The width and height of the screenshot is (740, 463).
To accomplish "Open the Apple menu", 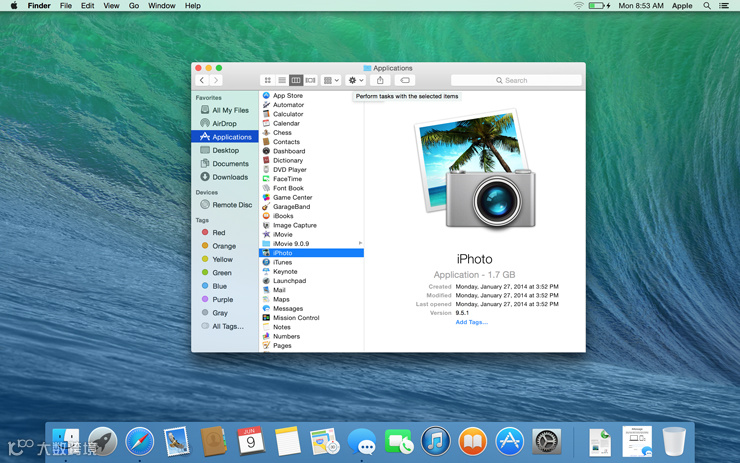I will point(14,6).
